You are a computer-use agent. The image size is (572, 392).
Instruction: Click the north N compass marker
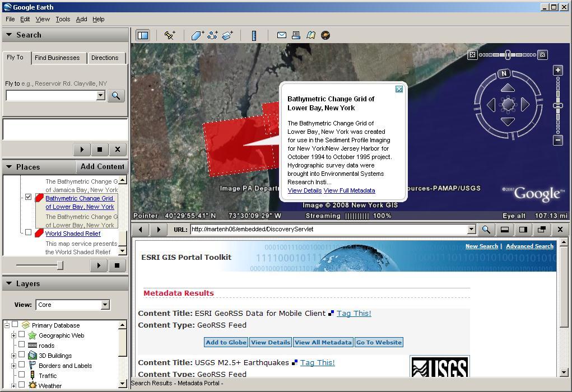point(504,73)
